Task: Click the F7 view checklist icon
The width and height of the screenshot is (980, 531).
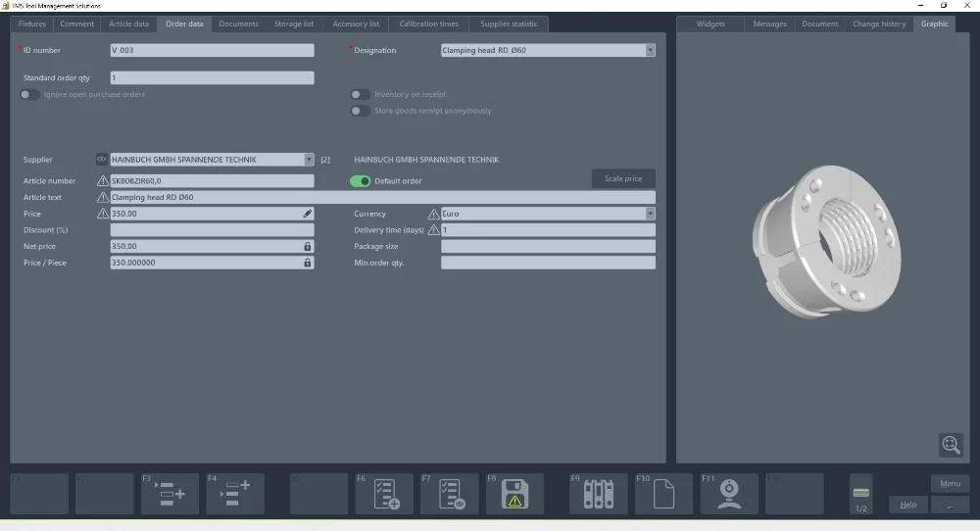Action: point(450,494)
